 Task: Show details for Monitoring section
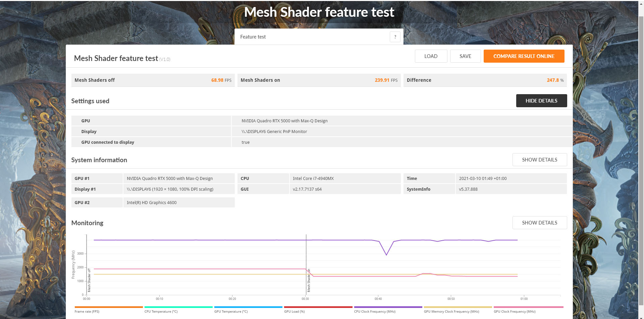[x=539, y=223]
